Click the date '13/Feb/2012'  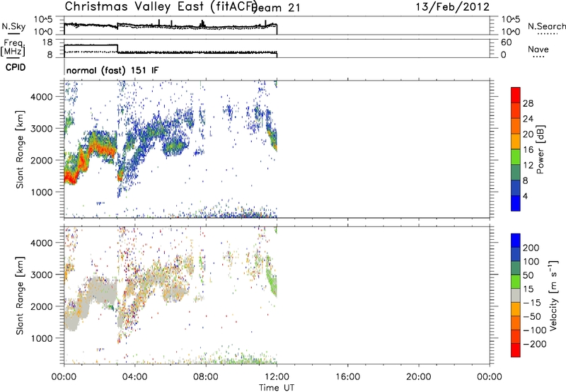point(453,7)
